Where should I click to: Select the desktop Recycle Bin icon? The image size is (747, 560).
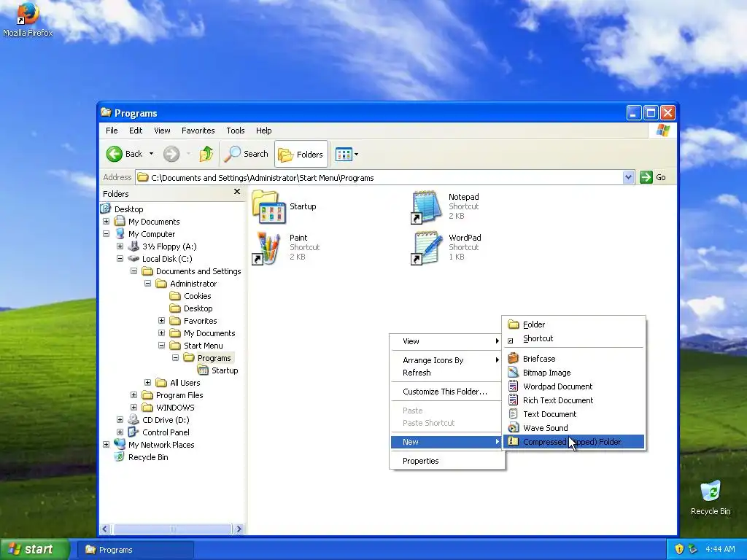pyautogui.click(x=711, y=497)
